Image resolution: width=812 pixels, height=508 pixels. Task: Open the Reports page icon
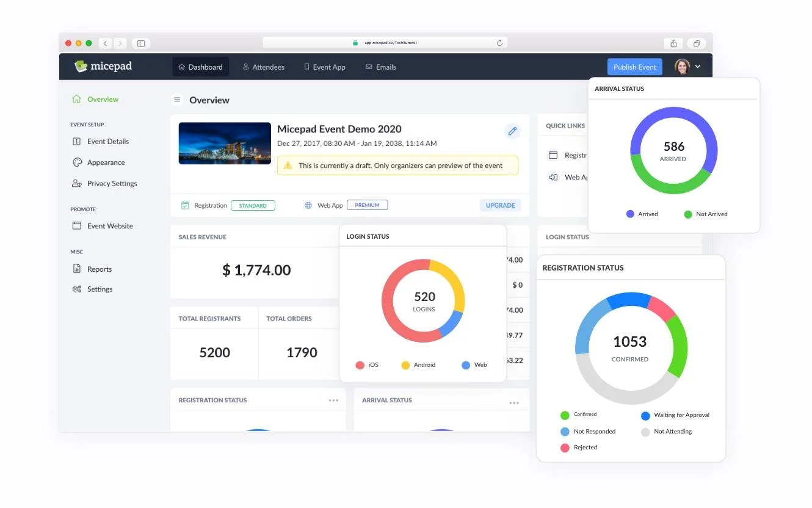[76, 269]
